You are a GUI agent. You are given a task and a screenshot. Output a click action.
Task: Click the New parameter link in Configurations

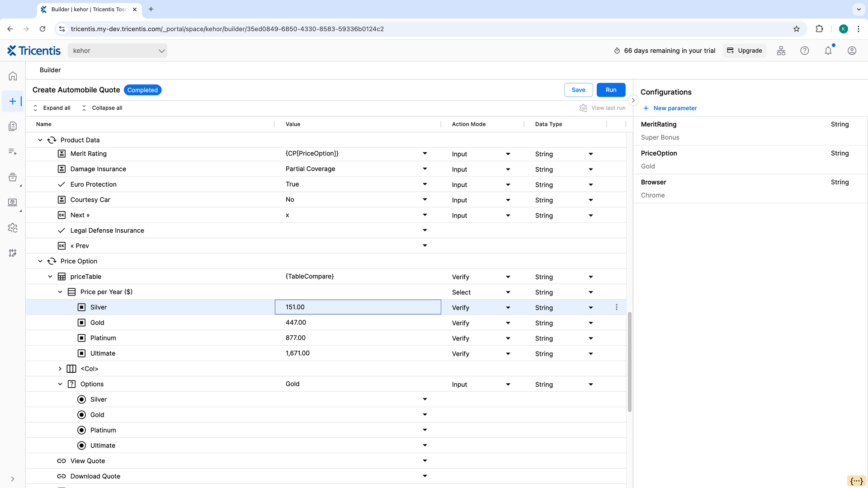670,108
